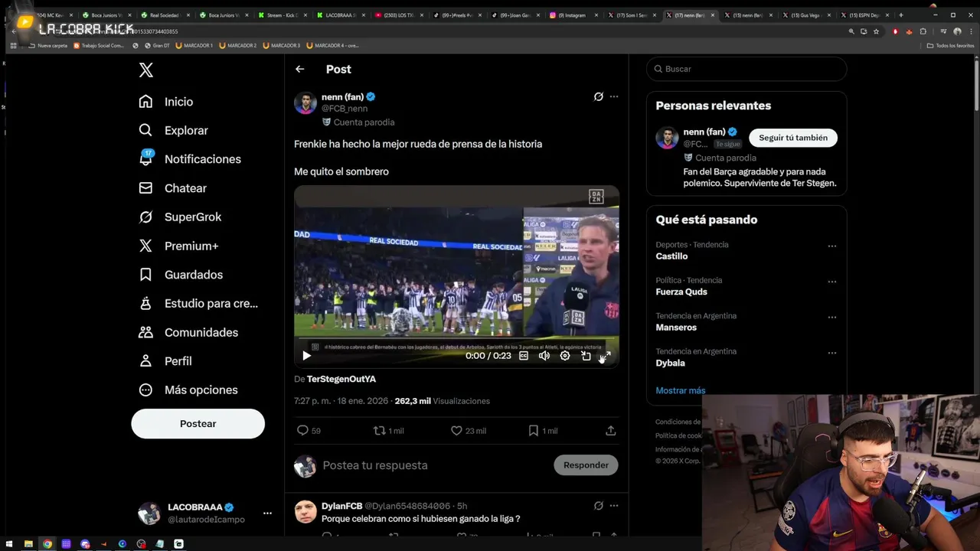Open Explorar in the sidebar
980x551 pixels.
(173, 130)
